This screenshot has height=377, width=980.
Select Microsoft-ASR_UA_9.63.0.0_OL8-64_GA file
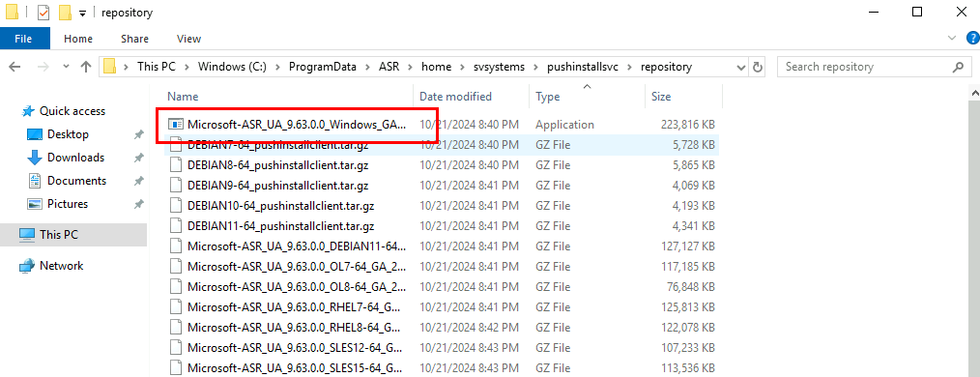(442, 286)
